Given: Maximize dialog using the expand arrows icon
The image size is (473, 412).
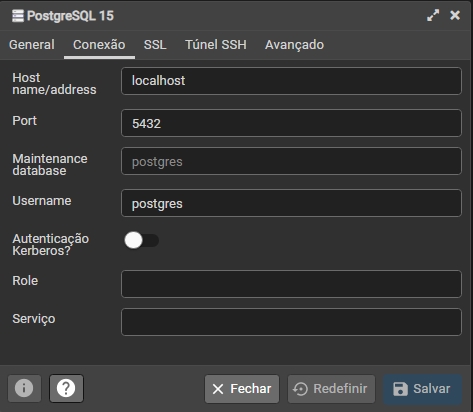Looking at the screenshot, I should (433, 15).
